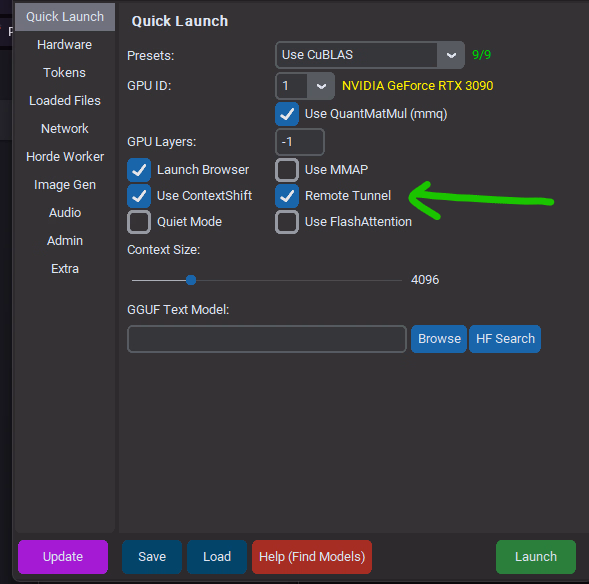The width and height of the screenshot is (589, 584).
Task: Uncheck Use ContextShift
Action: tap(139, 196)
